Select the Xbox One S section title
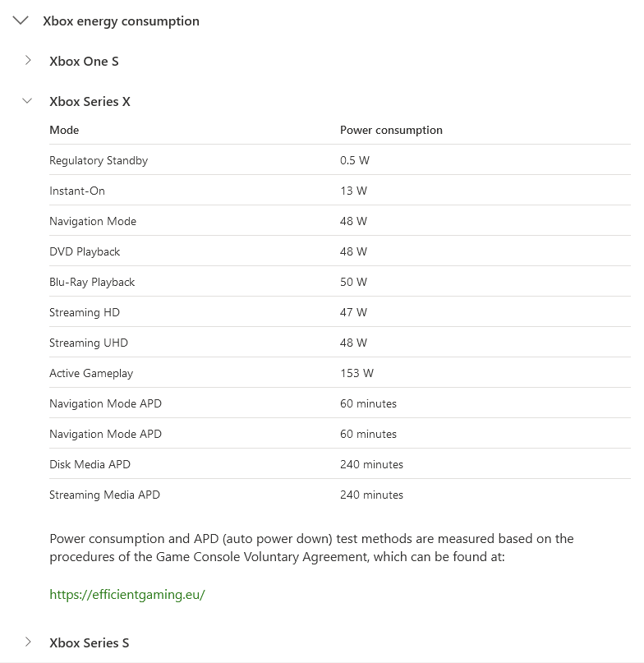The image size is (644, 663). tap(84, 62)
